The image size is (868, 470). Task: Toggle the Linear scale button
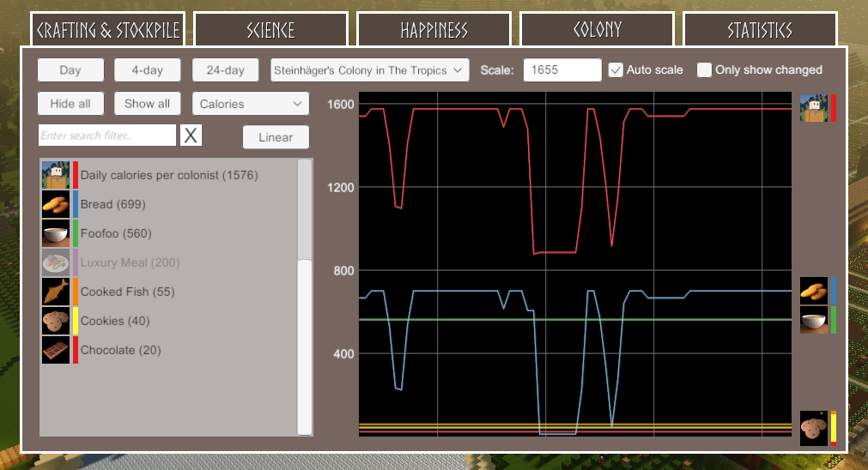[x=276, y=137]
